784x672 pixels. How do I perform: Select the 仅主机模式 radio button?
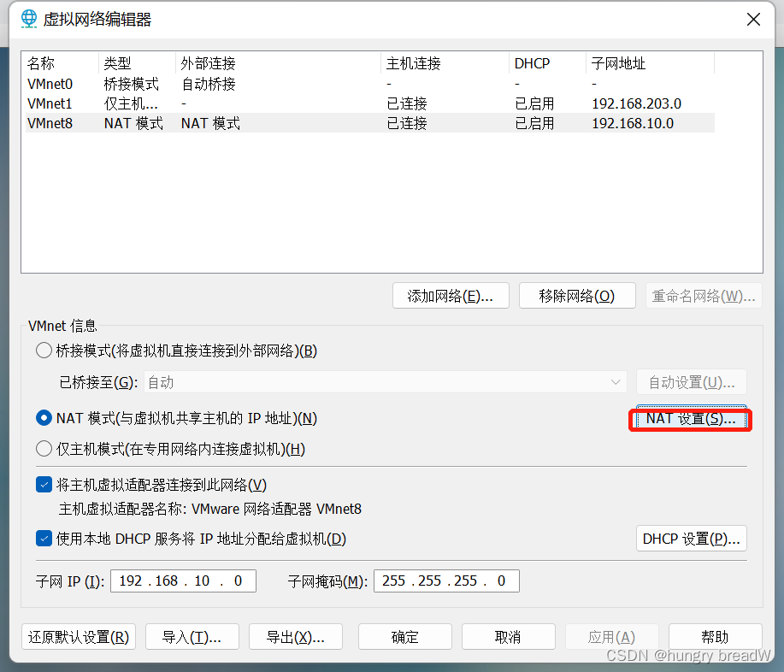pos(44,449)
